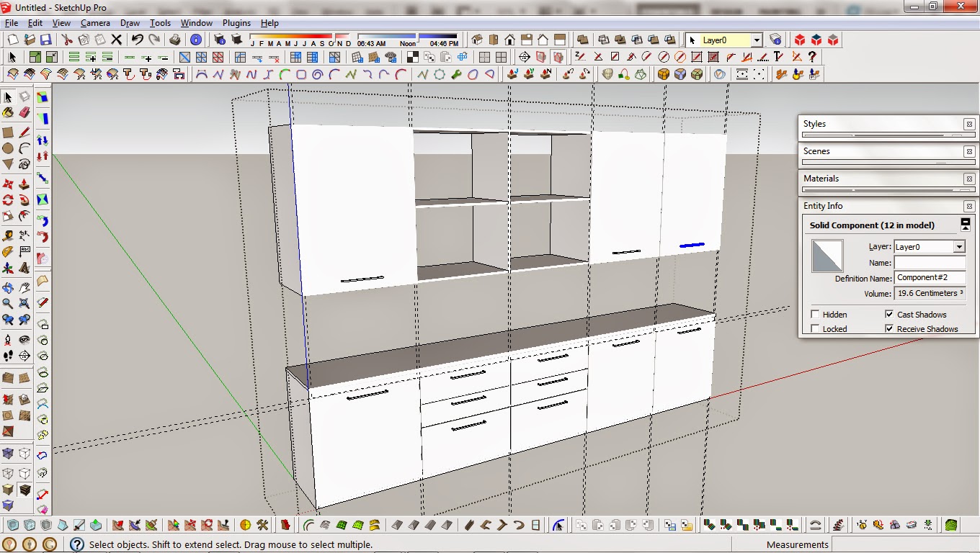
Task: Open the View menu
Action: [61, 23]
